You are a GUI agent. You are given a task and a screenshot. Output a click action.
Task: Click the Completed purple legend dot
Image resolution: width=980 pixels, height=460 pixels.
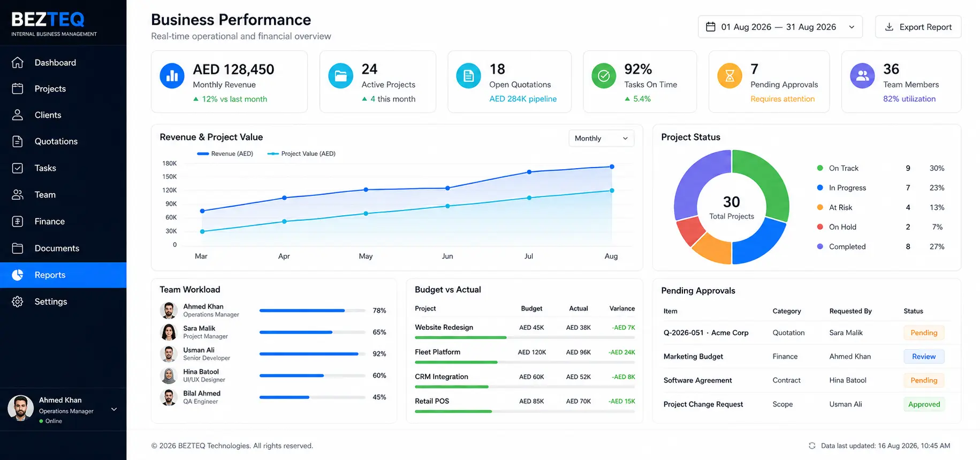point(820,246)
